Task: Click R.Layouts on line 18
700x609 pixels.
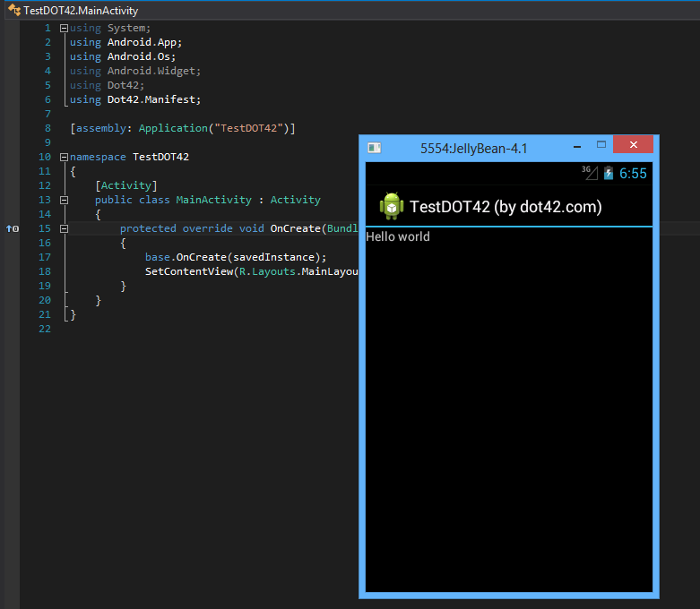Action: click(x=267, y=271)
